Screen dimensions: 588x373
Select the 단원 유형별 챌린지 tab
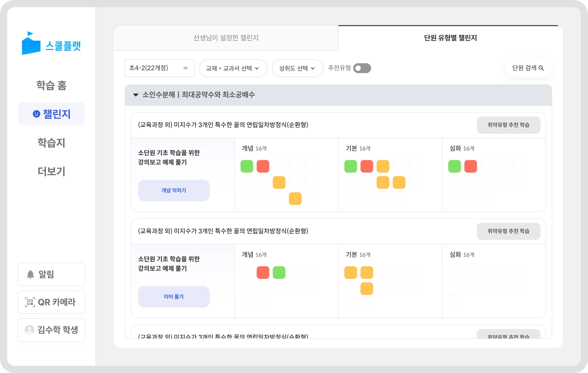tap(450, 38)
